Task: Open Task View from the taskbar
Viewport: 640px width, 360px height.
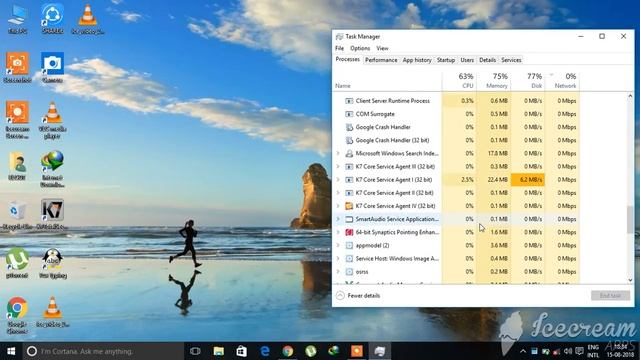Action: coord(195,351)
